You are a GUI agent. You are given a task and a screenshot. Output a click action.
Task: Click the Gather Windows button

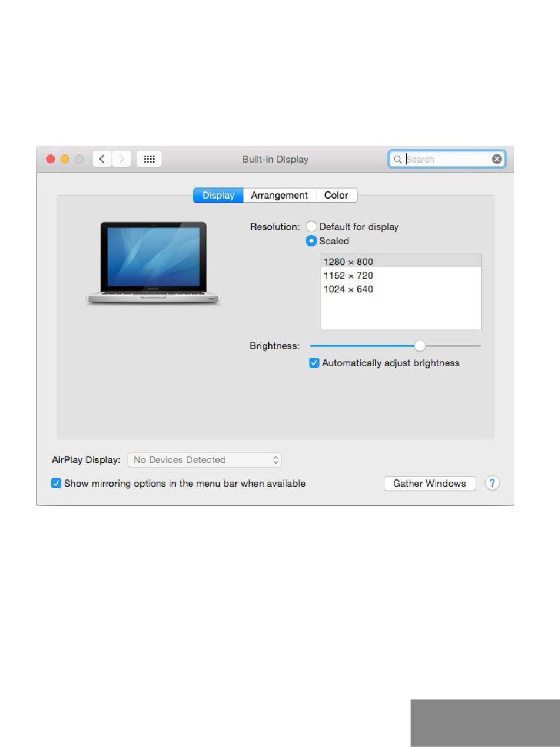point(430,483)
